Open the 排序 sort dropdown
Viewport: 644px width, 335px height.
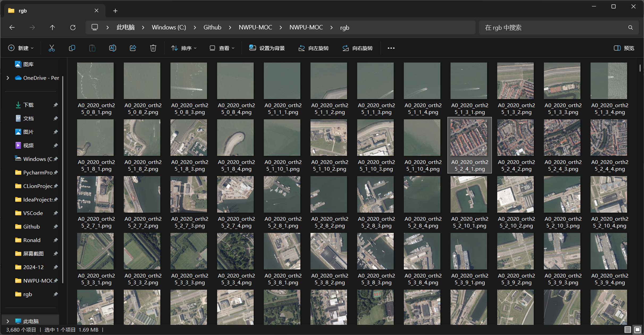click(184, 48)
